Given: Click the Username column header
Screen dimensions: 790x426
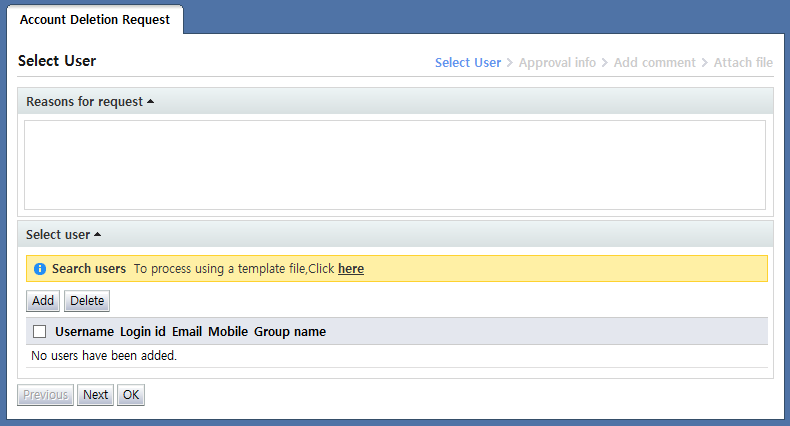Looking at the screenshot, I should coord(84,332).
